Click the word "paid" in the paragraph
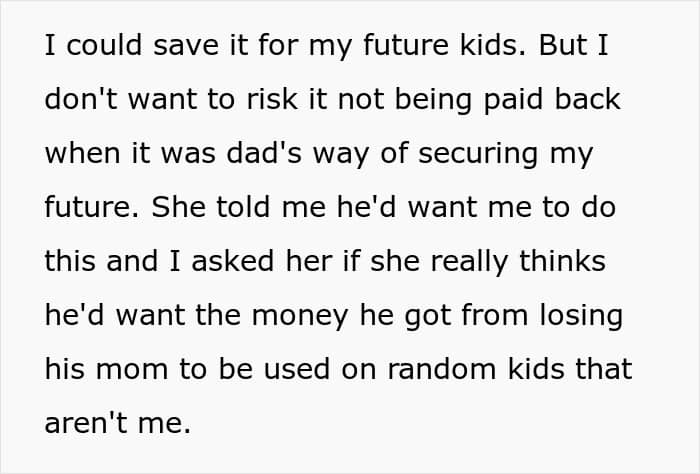 coord(513,101)
